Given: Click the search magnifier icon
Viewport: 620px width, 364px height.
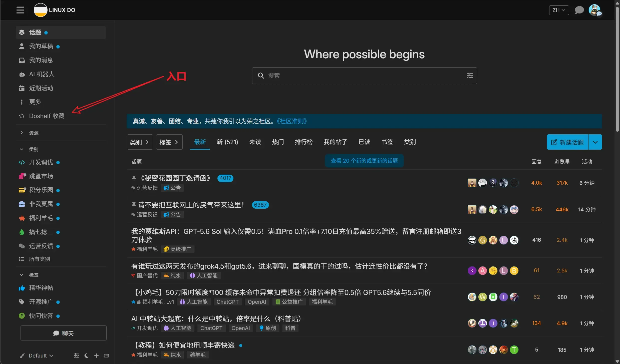Looking at the screenshot, I should pos(261,76).
